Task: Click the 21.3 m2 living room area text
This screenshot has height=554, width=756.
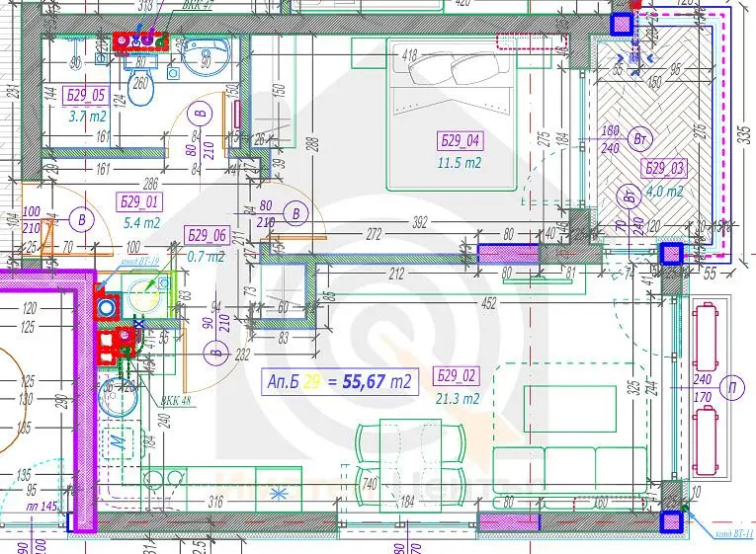Action: [458, 399]
